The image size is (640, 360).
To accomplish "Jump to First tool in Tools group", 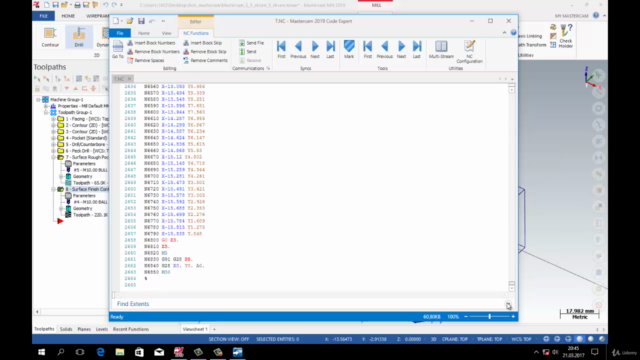I will click(x=368, y=49).
